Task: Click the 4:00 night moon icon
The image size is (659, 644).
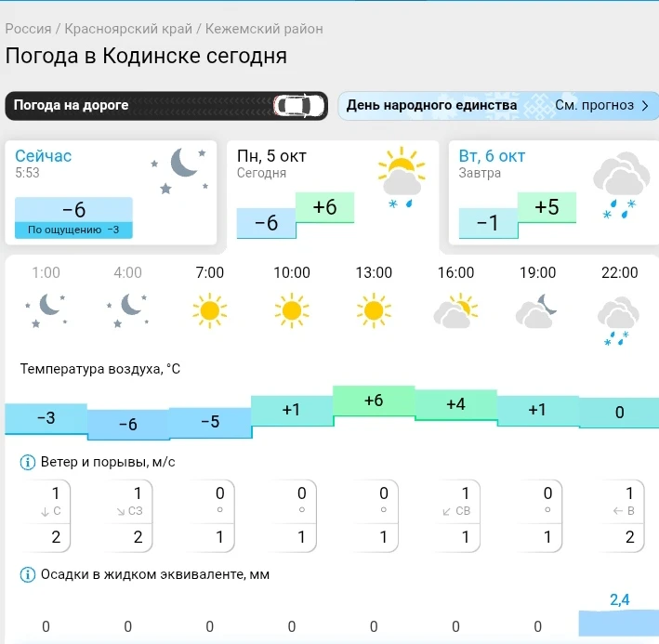Action: click(127, 310)
